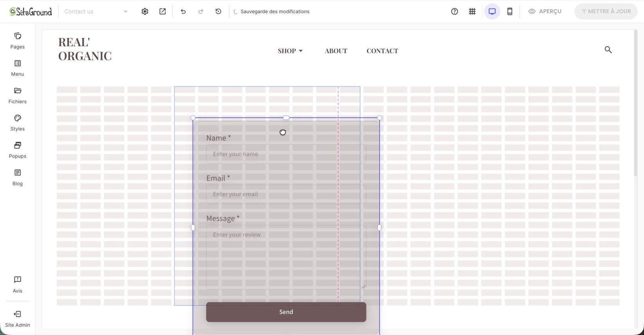Click the METTRE À JOUR button
This screenshot has width=644, height=335.
coord(606,11)
